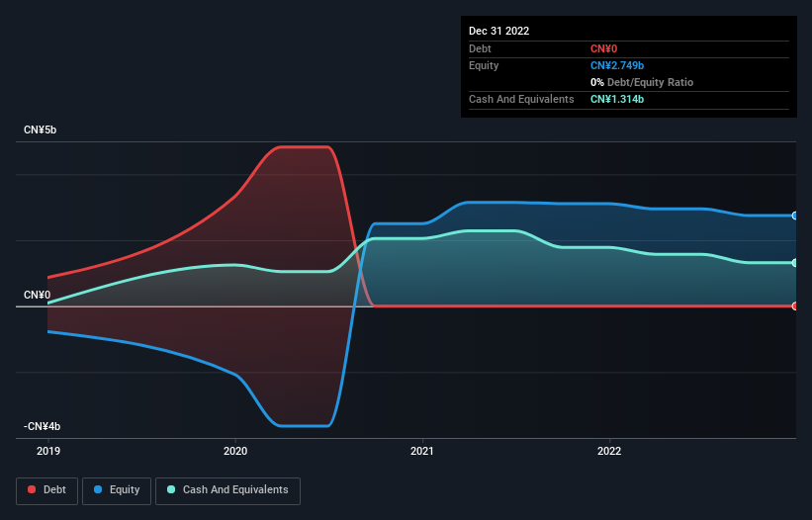
Task: Click the CN¥0 y-axis label
Action: (x=38, y=295)
